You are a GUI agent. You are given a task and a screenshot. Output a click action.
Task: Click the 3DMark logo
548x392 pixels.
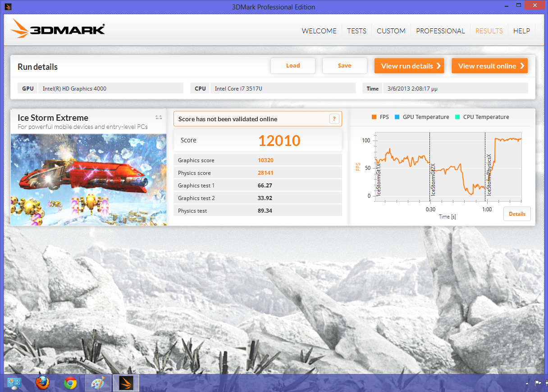coord(58,28)
